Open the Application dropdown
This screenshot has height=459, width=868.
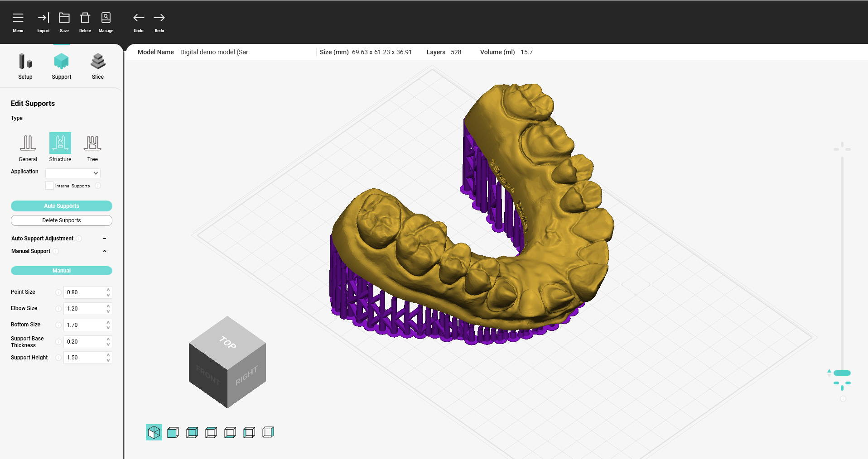[x=73, y=173]
